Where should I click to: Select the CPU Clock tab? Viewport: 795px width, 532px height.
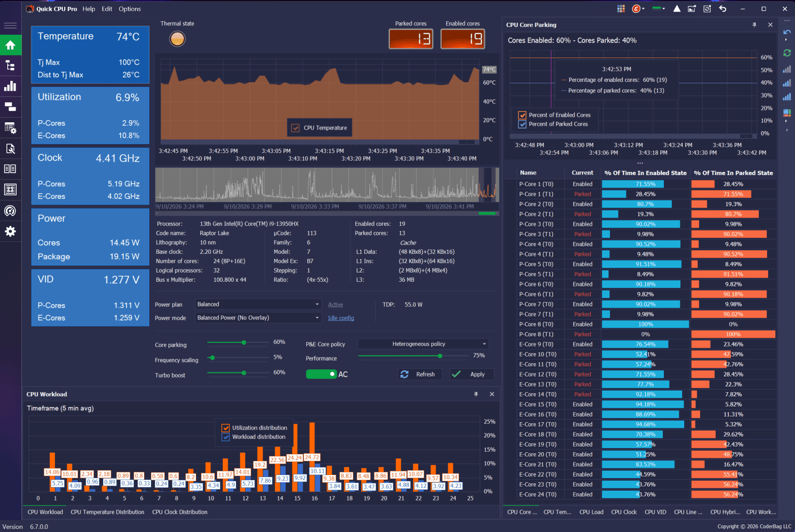624,512
